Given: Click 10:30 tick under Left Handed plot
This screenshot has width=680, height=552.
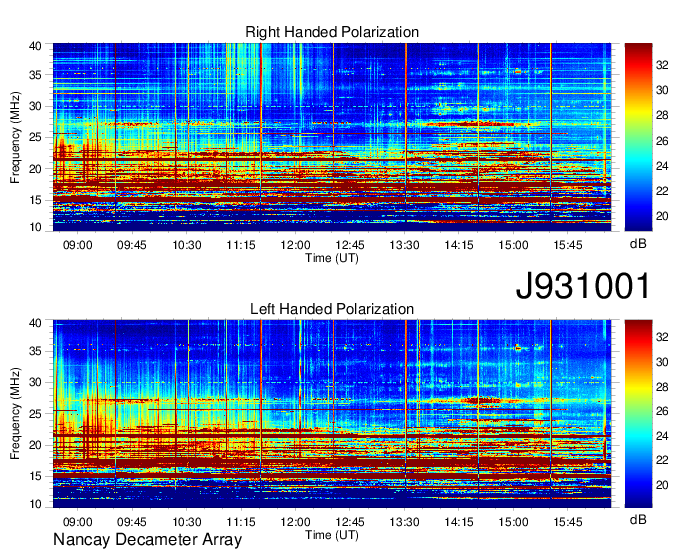Looking at the screenshot, I should click(187, 522).
